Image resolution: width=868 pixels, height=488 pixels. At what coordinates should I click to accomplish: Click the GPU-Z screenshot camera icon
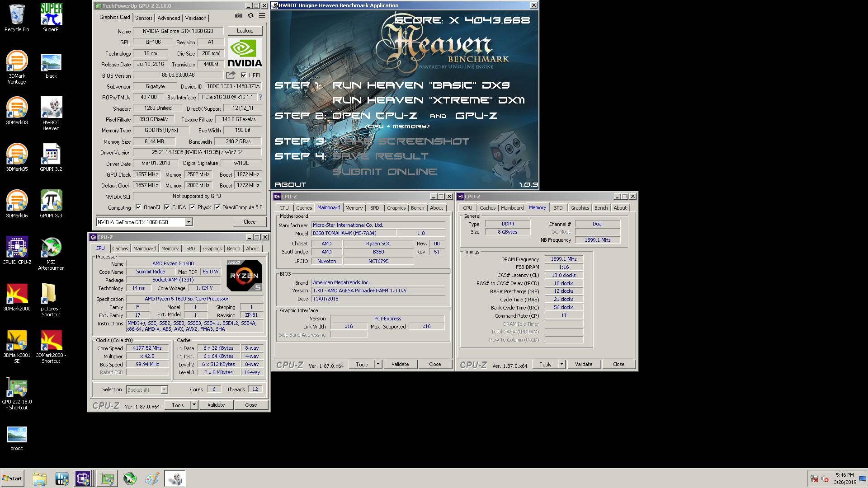click(x=238, y=15)
